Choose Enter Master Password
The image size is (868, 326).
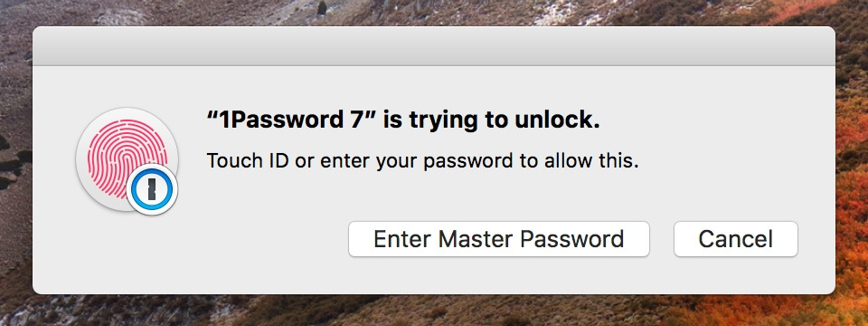pyautogui.click(x=499, y=239)
